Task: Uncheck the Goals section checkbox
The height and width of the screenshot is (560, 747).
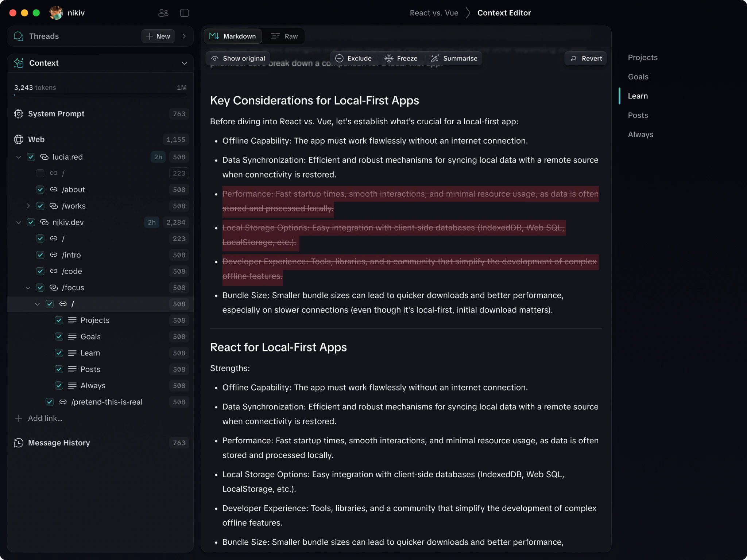Action: click(x=59, y=337)
